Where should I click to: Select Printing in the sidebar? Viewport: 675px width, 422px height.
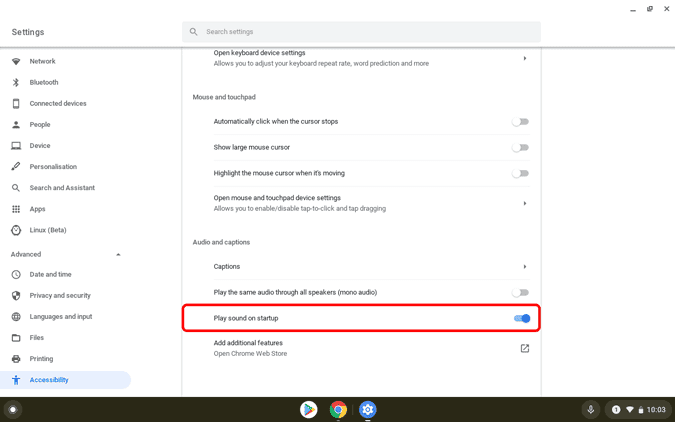pyautogui.click(x=41, y=359)
